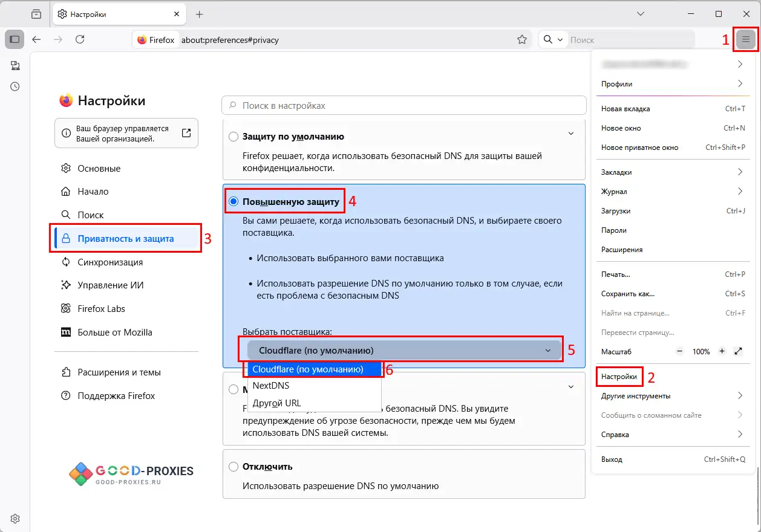Select Повышенную защиту radio button
The height and width of the screenshot is (532, 761).
pyautogui.click(x=234, y=201)
